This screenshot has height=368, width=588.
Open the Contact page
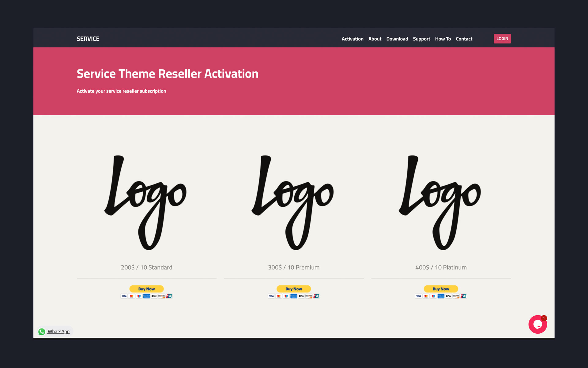[x=464, y=39]
